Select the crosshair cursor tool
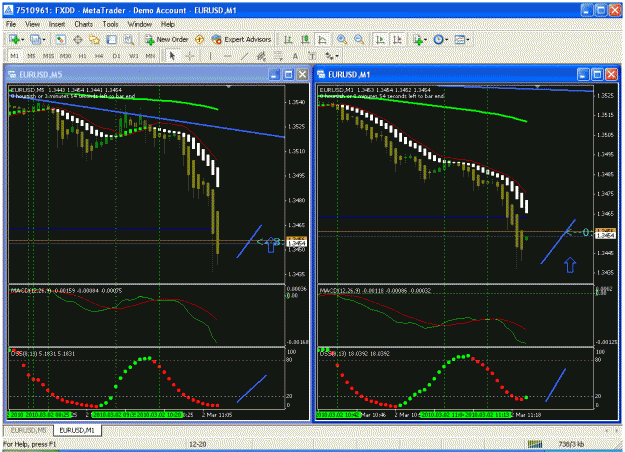The height and width of the screenshot is (452, 625). coord(190,56)
